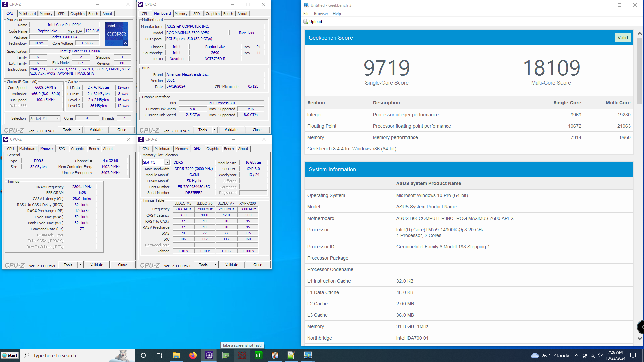
Task: Expand Tools arrow in Memory-tab window
Action: pos(80,265)
